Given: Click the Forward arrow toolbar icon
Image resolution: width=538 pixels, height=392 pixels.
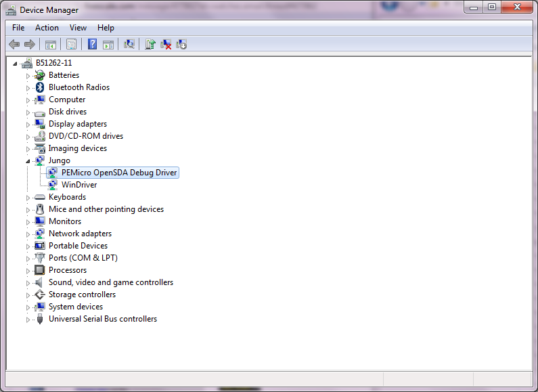Looking at the screenshot, I should (x=30, y=44).
